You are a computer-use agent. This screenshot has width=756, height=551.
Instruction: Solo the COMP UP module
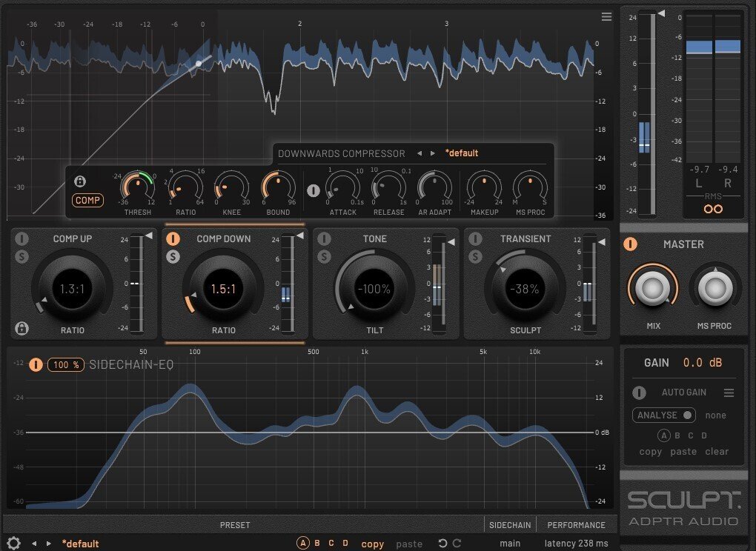pyautogui.click(x=21, y=257)
